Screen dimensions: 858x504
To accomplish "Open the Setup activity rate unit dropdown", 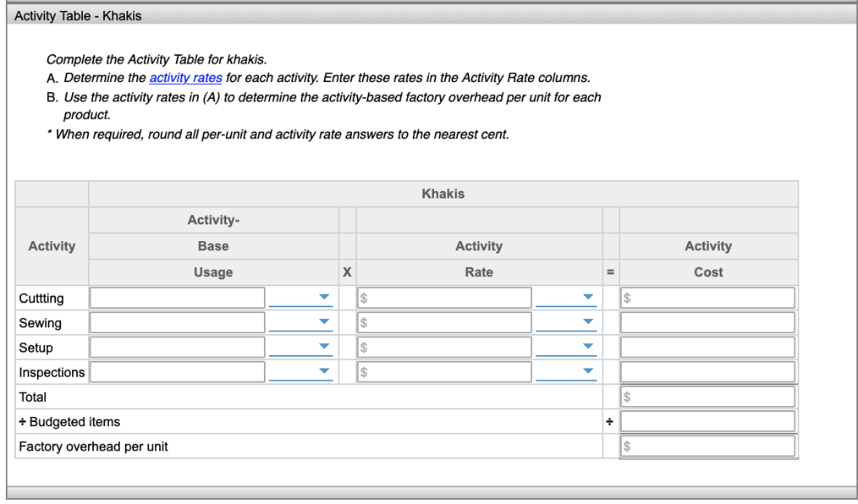I will (566, 347).
